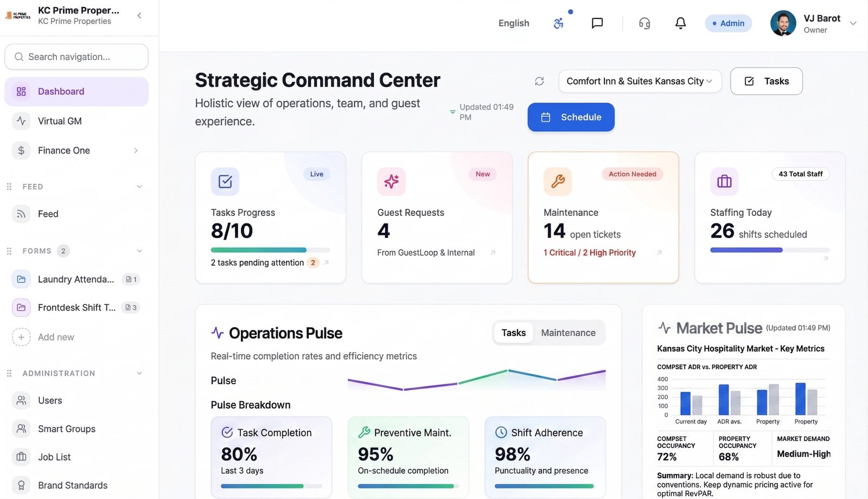Image resolution: width=868 pixels, height=499 pixels.
Task: Select the Virtual GM sidebar icon
Action: click(x=21, y=121)
